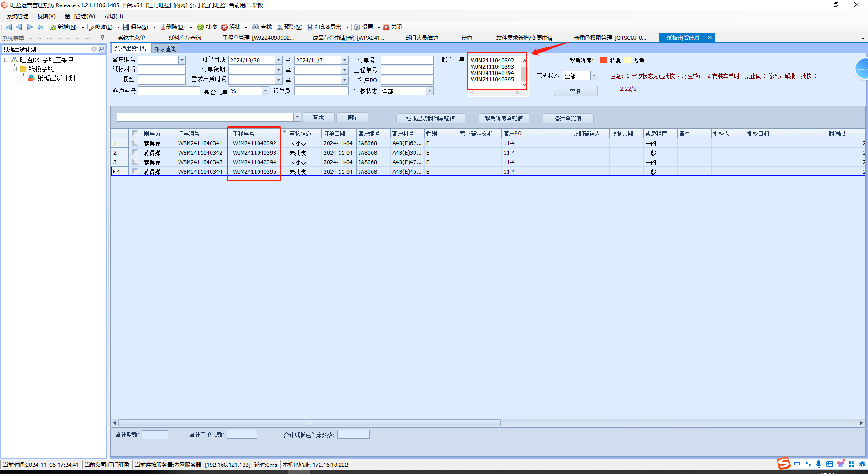
Task: Open the IME soft keyboard icon
Action: pyautogui.click(x=830, y=464)
